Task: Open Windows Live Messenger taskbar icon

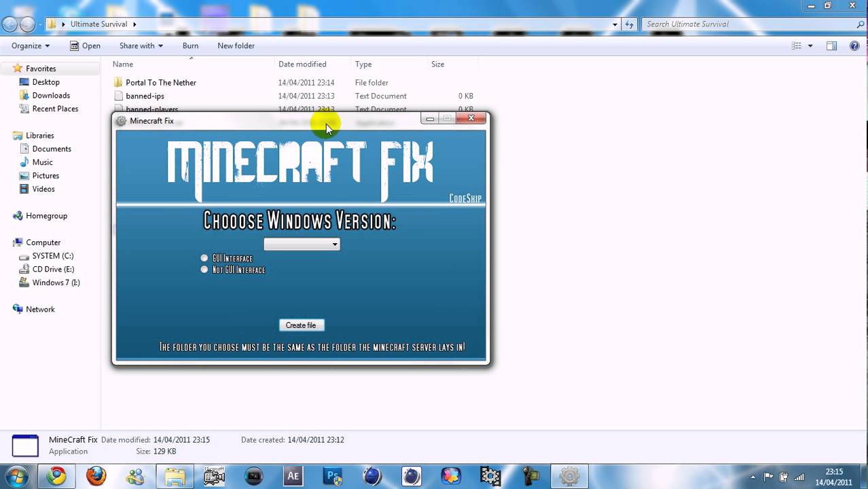Action: tap(135, 476)
